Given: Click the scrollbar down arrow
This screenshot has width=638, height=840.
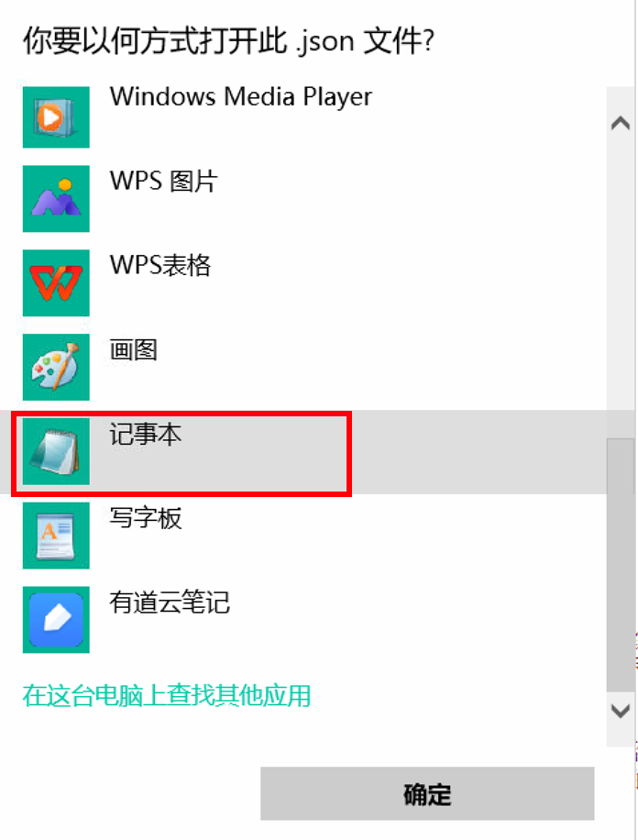Looking at the screenshot, I should (621, 711).
